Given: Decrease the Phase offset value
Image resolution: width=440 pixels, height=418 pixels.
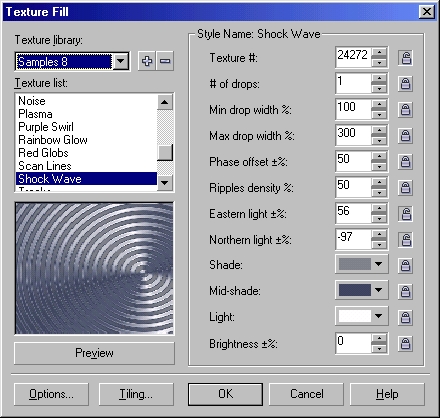Looking at the screenshot, I should click(x=379, y=167).
